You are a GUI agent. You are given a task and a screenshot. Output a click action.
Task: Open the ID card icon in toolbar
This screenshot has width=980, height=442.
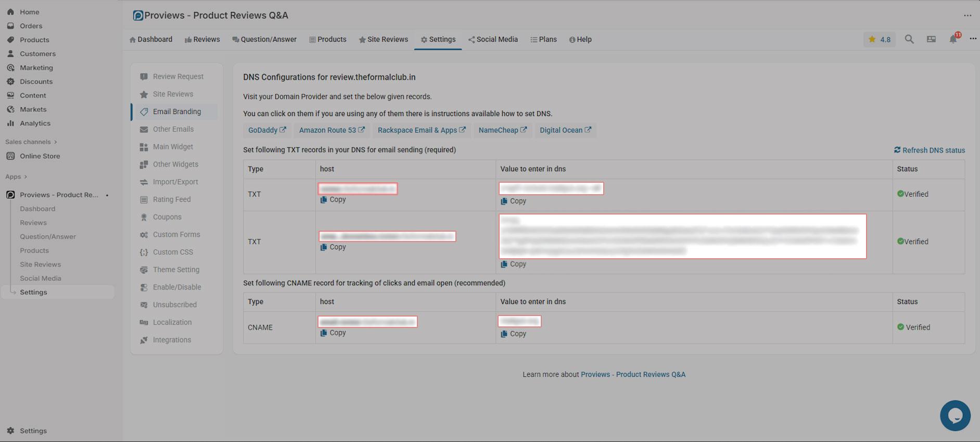tap(931, 39)
